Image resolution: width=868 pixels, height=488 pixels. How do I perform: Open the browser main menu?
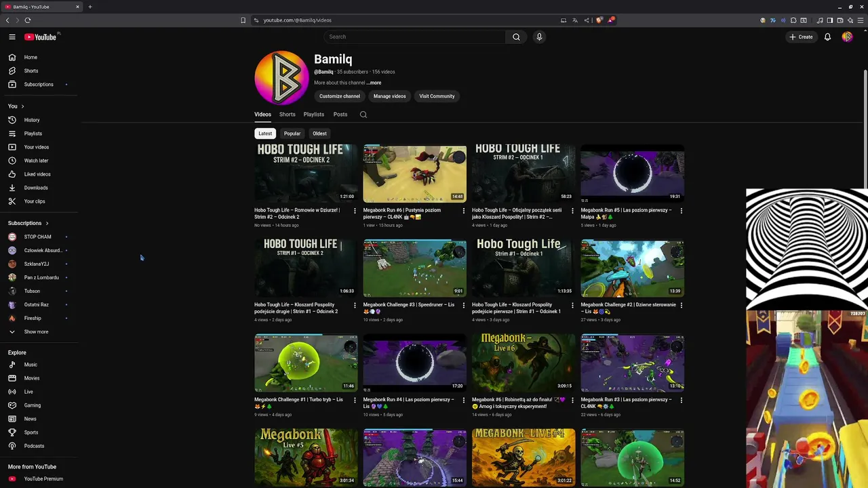point(860,20)
